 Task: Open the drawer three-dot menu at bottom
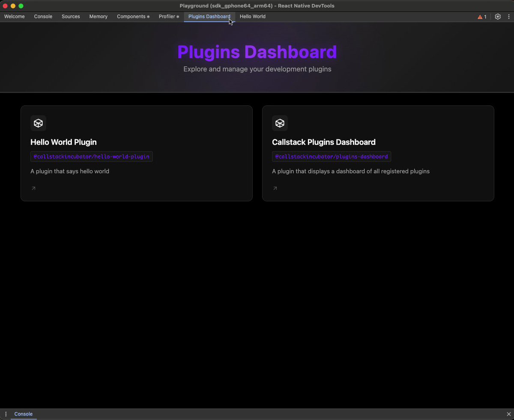click(6, 414)
